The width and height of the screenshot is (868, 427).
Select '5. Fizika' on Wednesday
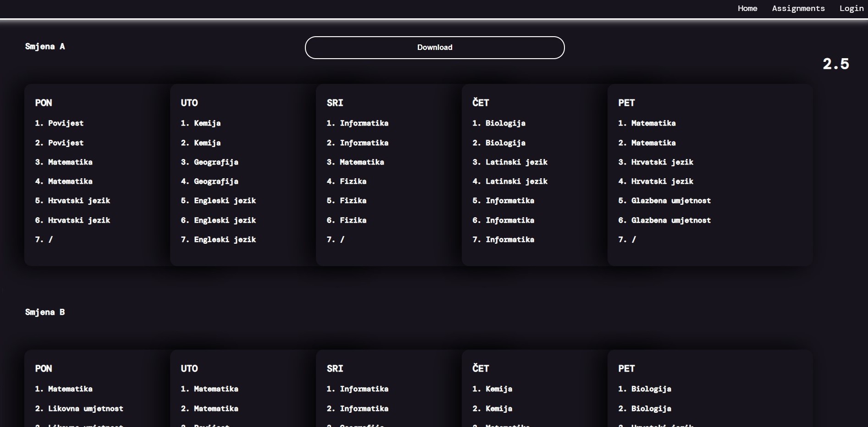point(347,201)
